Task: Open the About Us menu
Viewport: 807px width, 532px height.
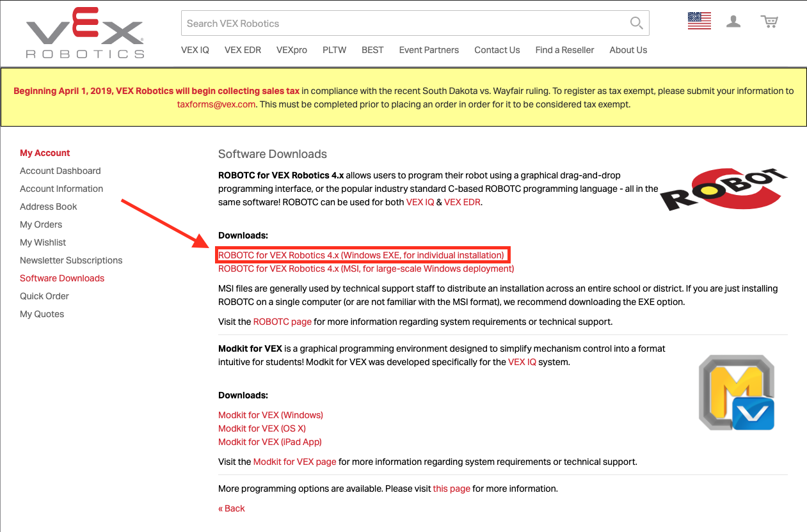Action: pos(628,50)
